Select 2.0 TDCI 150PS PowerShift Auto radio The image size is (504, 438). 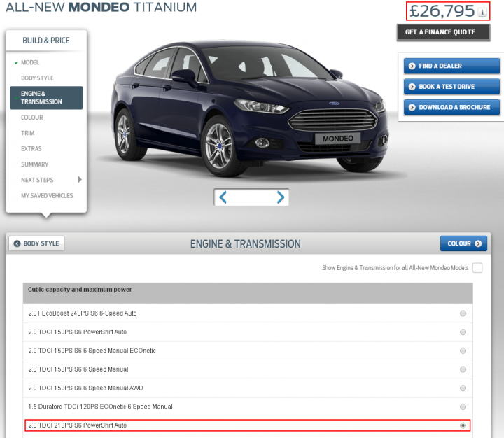(x=463, y=332)
